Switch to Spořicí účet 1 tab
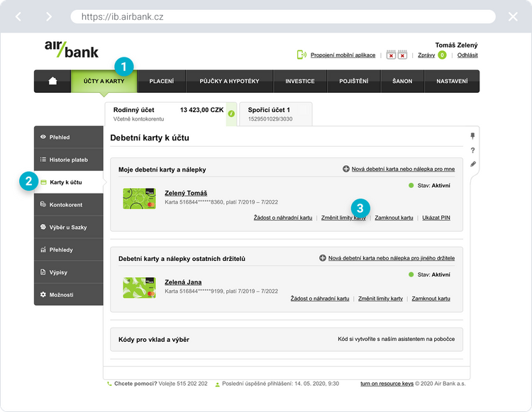532x412 pixels. point(275,113)
